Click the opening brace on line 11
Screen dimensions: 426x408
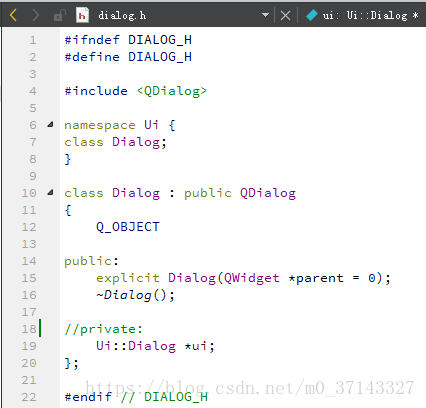68,210
